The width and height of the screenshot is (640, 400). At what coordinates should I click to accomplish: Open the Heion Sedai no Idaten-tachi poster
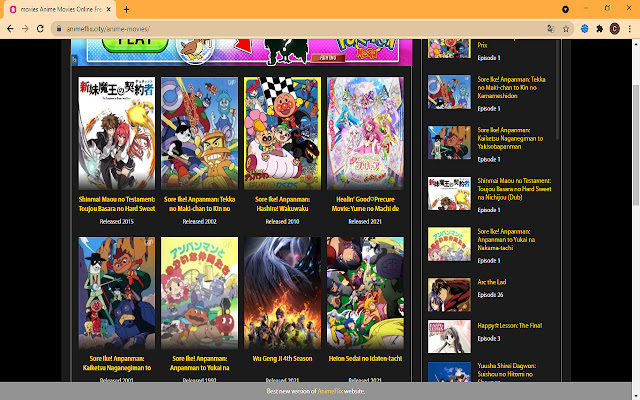click(x=365, y=293)
